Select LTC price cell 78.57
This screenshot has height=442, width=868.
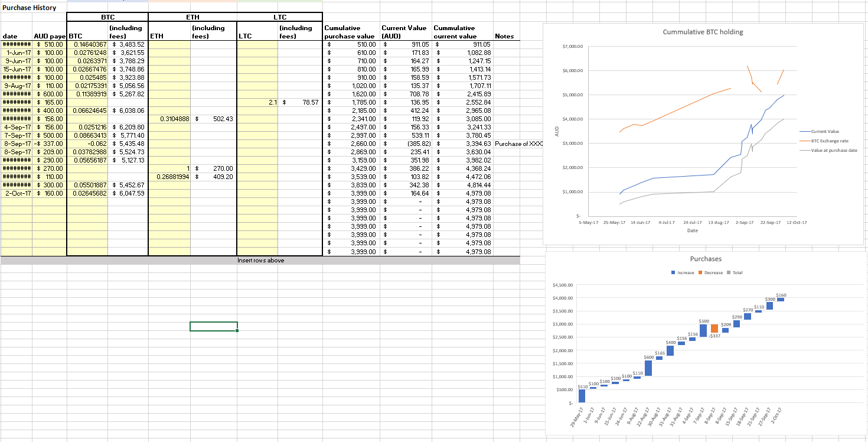click(300, 102)
